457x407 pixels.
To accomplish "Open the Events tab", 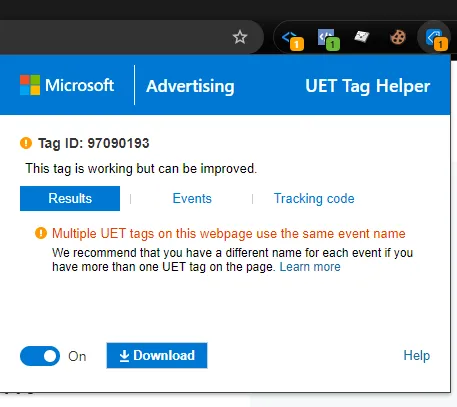I will pyautogui.click(x=192, y=198).
